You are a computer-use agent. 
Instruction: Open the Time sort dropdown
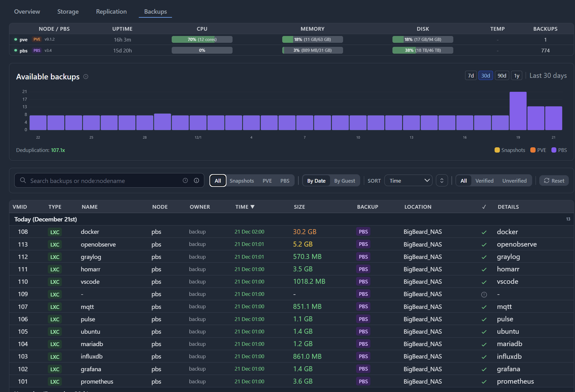coord(408,181)
